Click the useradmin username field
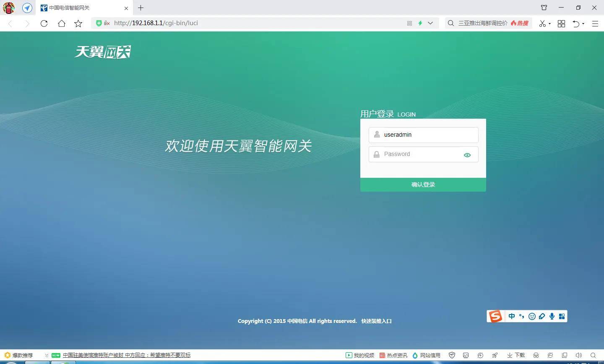Image resolution: width=604 pixels, height=364 pixels. (424, 135)
